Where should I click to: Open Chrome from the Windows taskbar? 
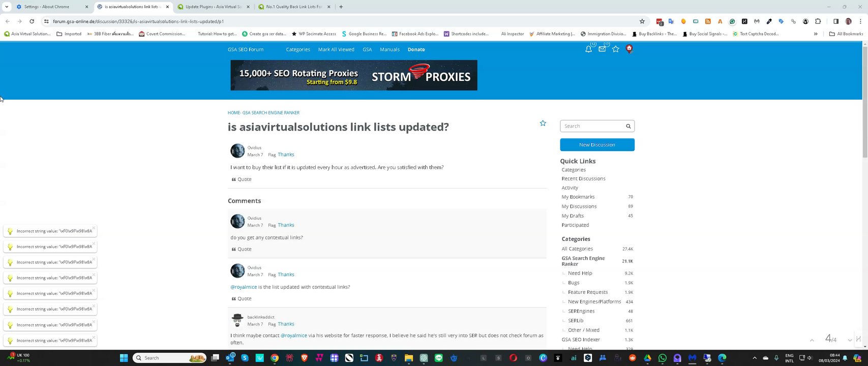tap(275, 358)
